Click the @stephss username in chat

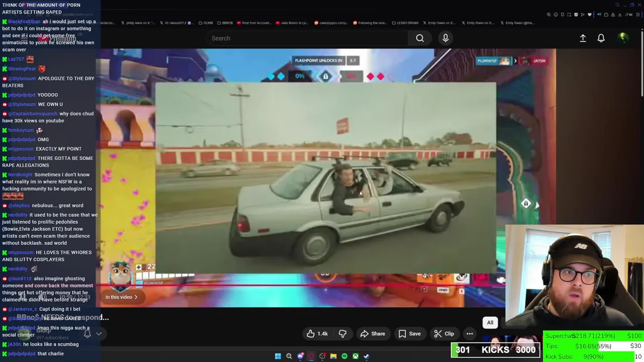[19, 206]
